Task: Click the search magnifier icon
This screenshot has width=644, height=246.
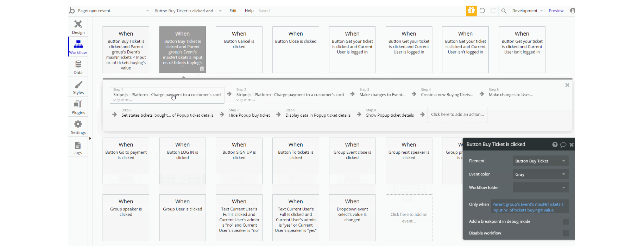Action: (x=504, y=11)
